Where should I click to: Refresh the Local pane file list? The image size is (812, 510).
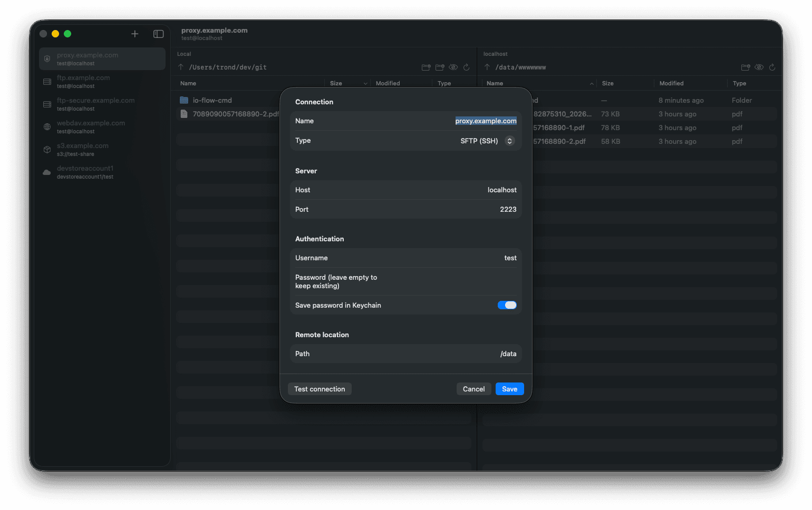tap(466, 67)
